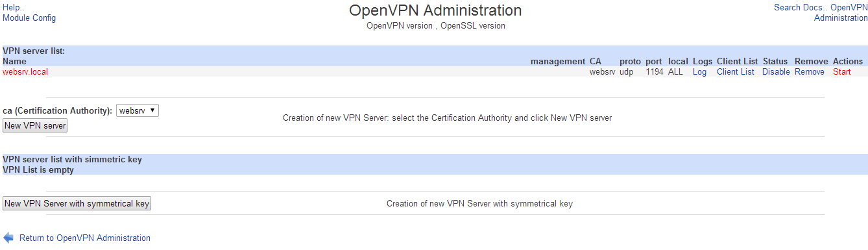
Task: Click the blue return arrow icon
Action: pos(8,238)
